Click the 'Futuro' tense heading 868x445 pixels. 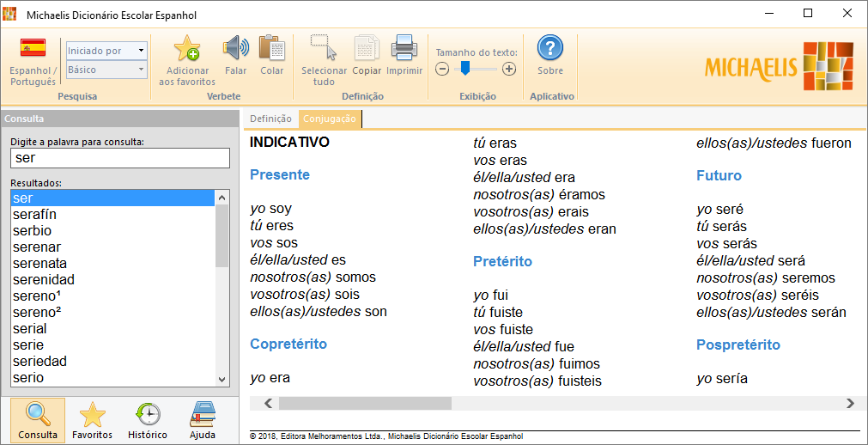coord(719,176)
